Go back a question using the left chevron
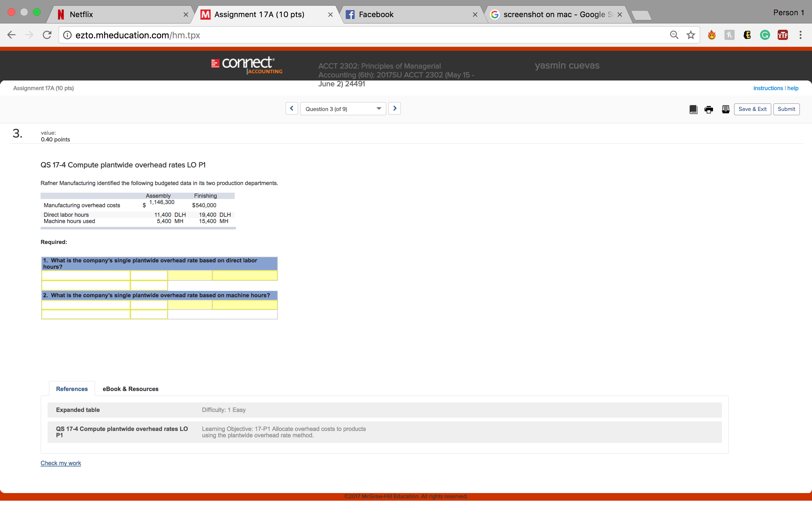The height and width of the screenshot is (507, 812). click(x=291, y=108)
